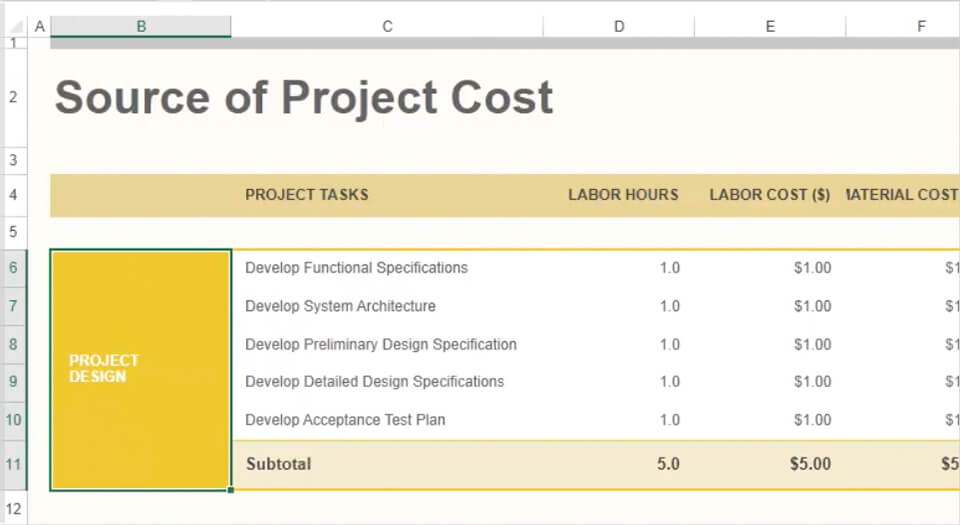
Task: Click the column D header
Action: [x=619, y=27]
